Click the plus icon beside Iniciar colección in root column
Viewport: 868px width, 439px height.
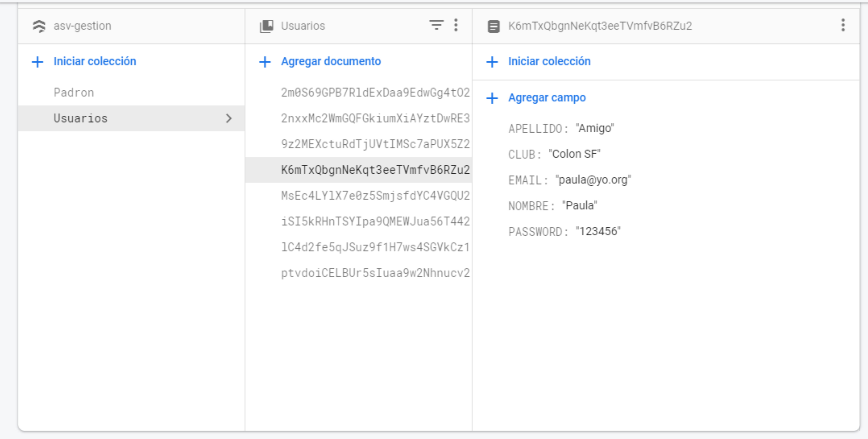pyautogui.click(x=37, y=62)
